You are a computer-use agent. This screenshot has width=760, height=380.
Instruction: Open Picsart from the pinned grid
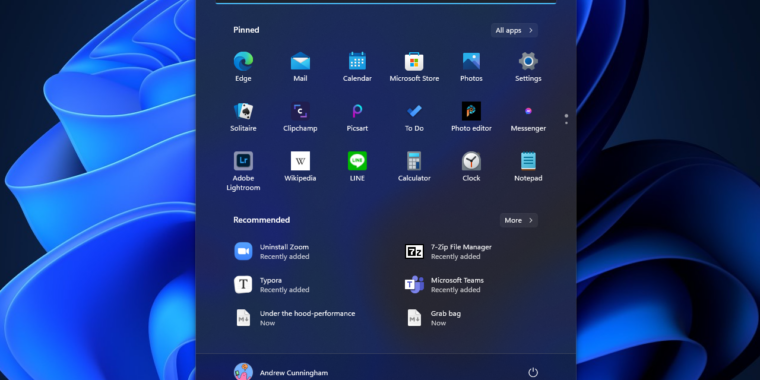[x=357, y=117]
